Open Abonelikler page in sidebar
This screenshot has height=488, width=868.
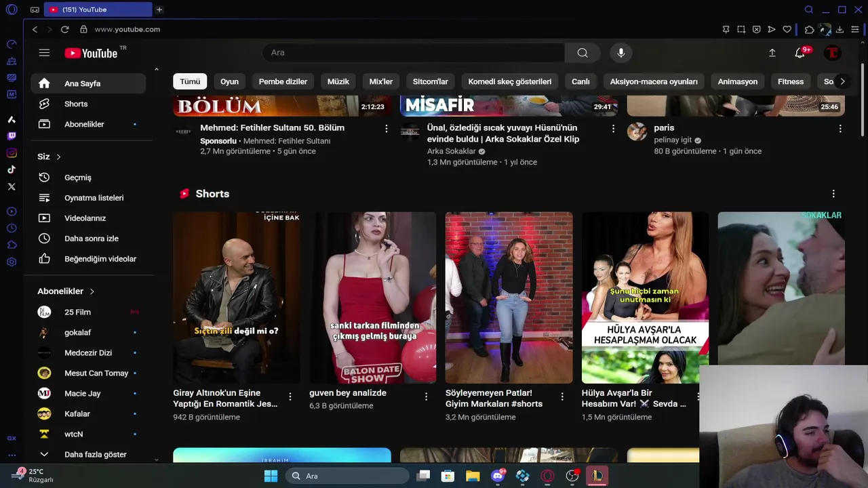pyautogui.click(x=88, y=124)
